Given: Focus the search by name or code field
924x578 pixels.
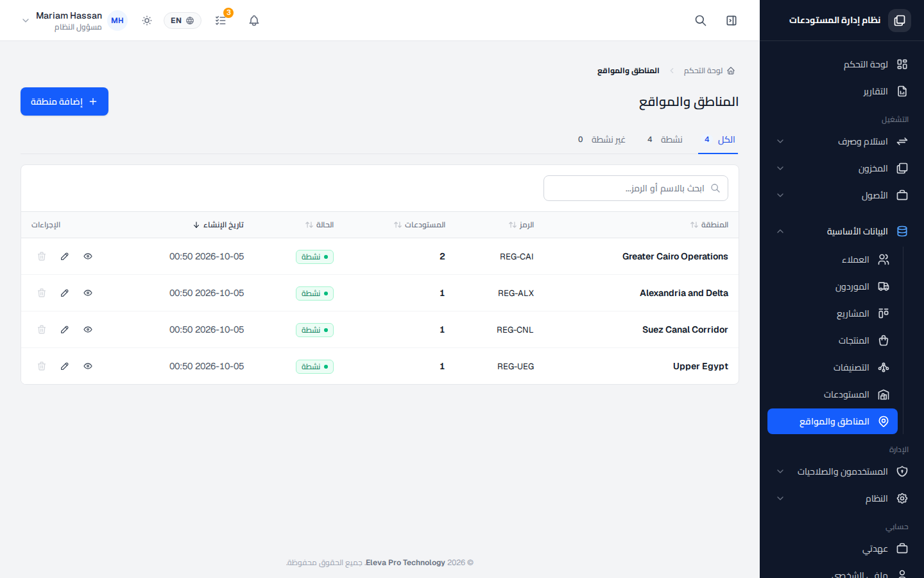Looking at the screenshot, I should tap(636, 188).
